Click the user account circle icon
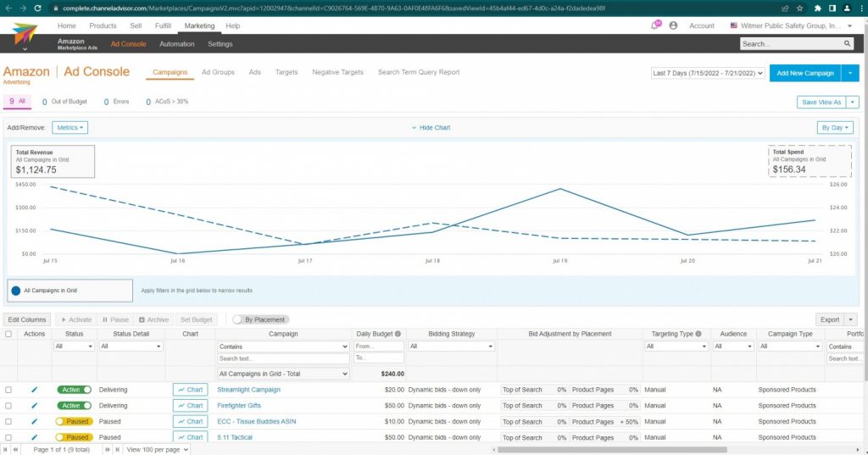The image size is (868, 455). pyautogui.click(x=673, y=25)
